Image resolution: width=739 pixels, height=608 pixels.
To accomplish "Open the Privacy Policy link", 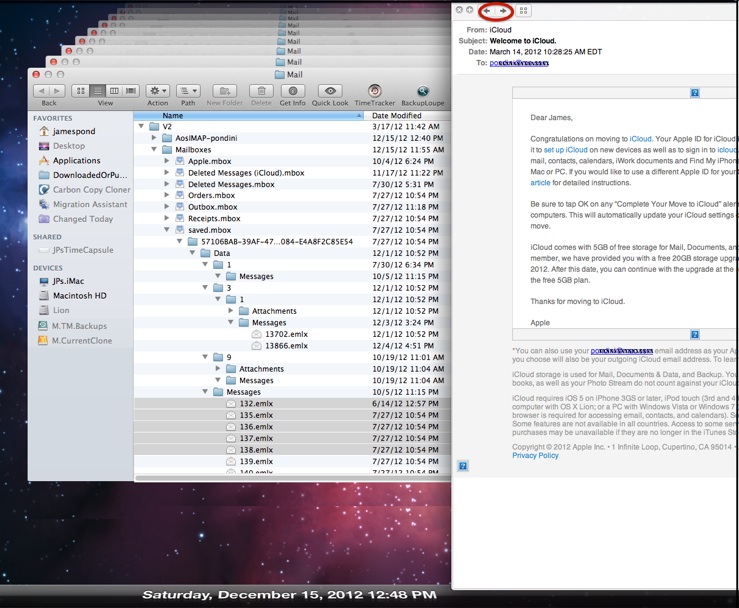I will pos(535,455).
